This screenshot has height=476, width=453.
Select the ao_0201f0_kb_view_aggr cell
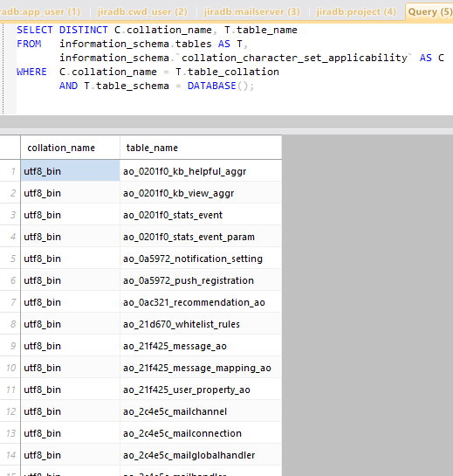click(x=201, y=193)
